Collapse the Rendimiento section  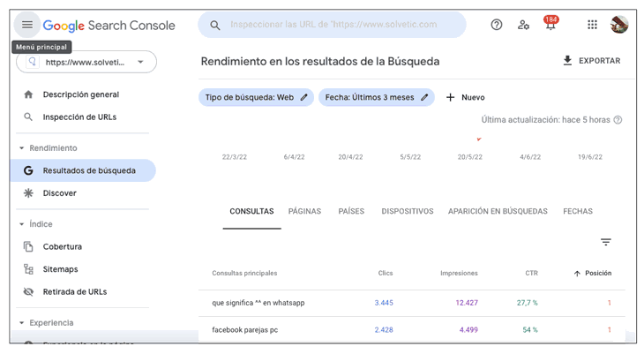tap(22, 148)
